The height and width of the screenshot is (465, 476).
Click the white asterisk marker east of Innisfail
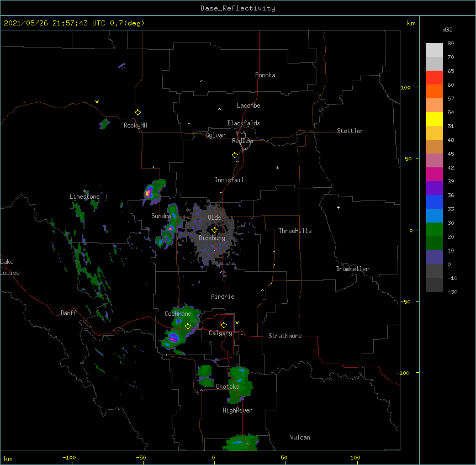[277, 167]
